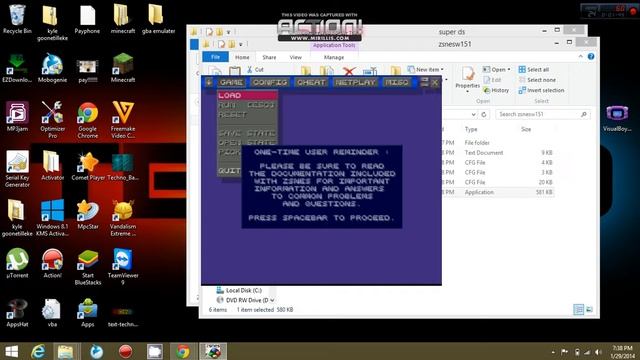Open EZDownloader desktop shortcut
This screenshot has height=360, width=640.
17,68
